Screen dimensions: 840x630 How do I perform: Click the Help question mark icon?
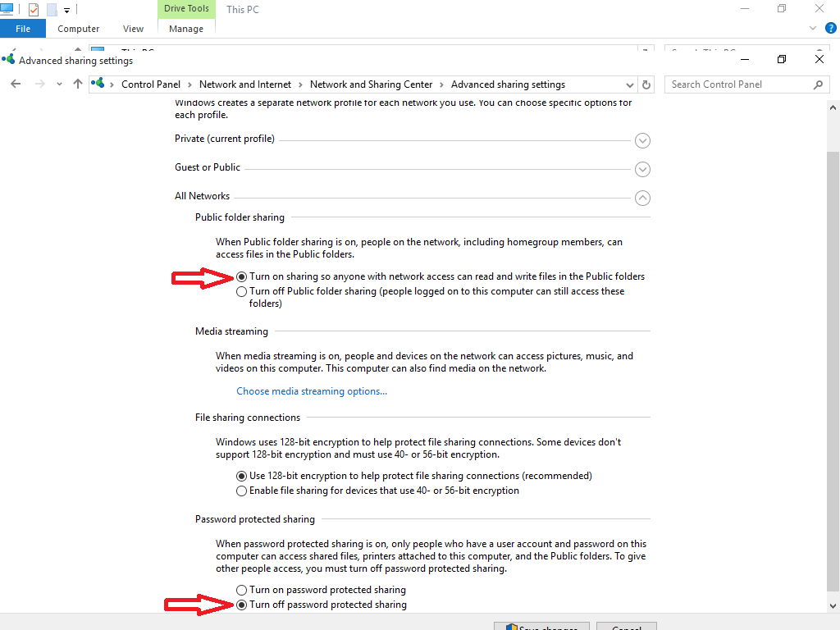[x=831, y=27]
